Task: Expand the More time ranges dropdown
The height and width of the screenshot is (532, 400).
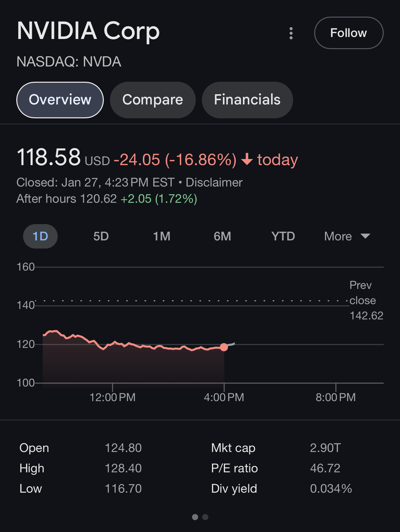Action: 338,236
